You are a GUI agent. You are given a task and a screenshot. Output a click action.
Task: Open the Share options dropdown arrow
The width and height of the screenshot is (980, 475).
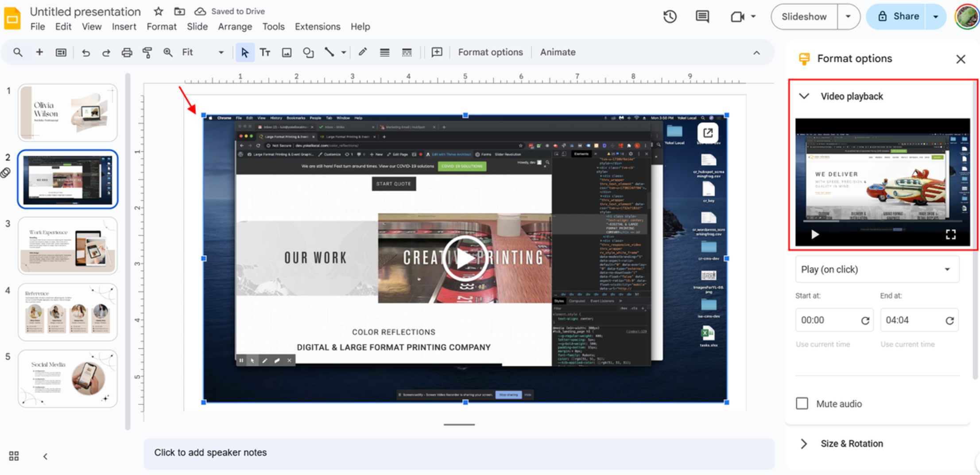(936, 17)
